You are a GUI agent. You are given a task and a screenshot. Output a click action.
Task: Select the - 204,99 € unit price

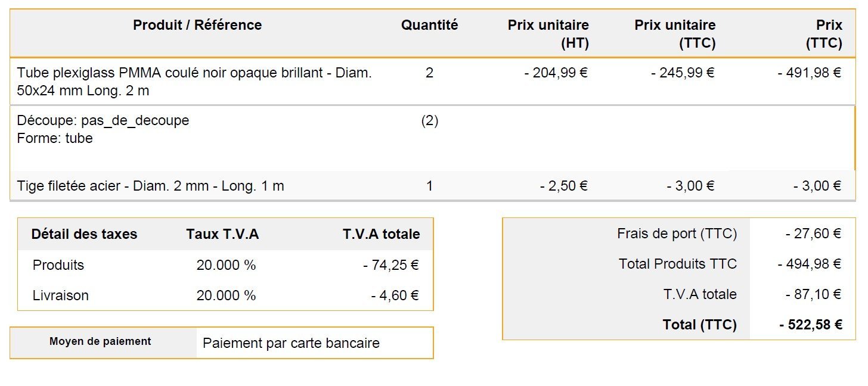(556, 73)
